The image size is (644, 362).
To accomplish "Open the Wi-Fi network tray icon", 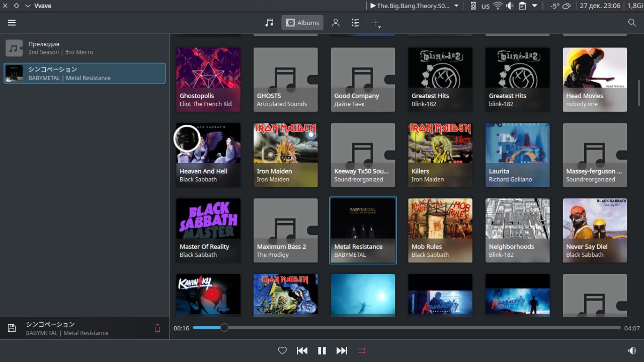I will click(x=498, y=6).
